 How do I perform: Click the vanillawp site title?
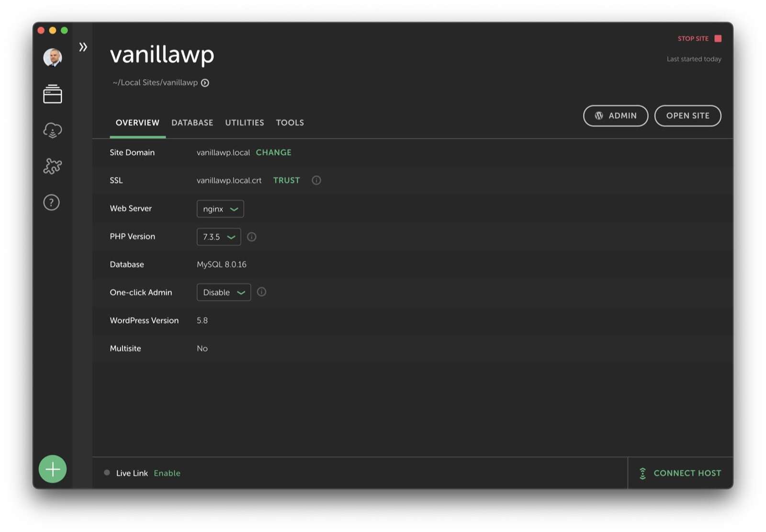[x=162, y=55]
